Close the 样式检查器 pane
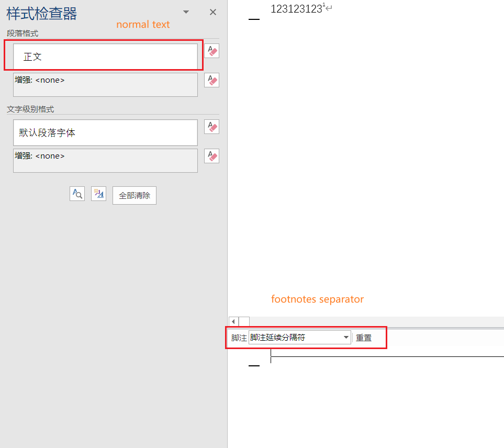Image resolution: width=504 pixels, height=448 pixels. coord(213,12)
